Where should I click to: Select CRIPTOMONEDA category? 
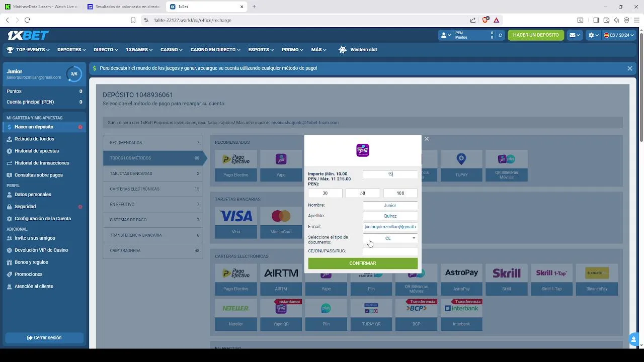click(x=153, y=250)
